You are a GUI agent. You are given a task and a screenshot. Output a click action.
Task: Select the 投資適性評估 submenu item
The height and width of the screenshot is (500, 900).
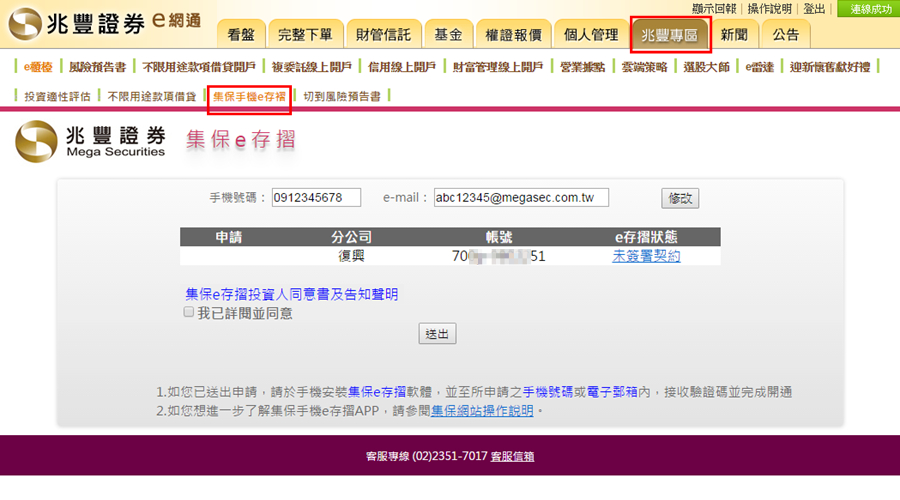(x=57, y=96)
